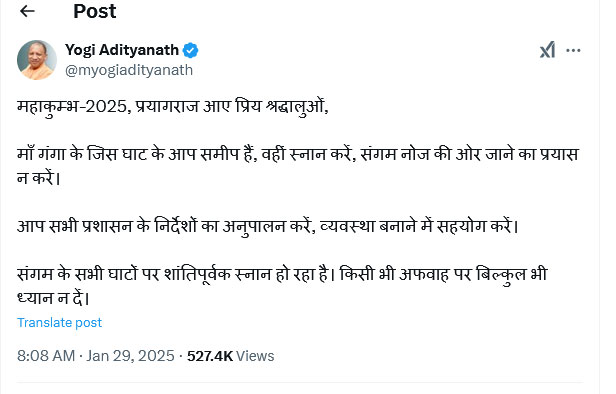Click the first line starting महाकुम्भ-2025
616x394 pixels.
tap(172, 107)
